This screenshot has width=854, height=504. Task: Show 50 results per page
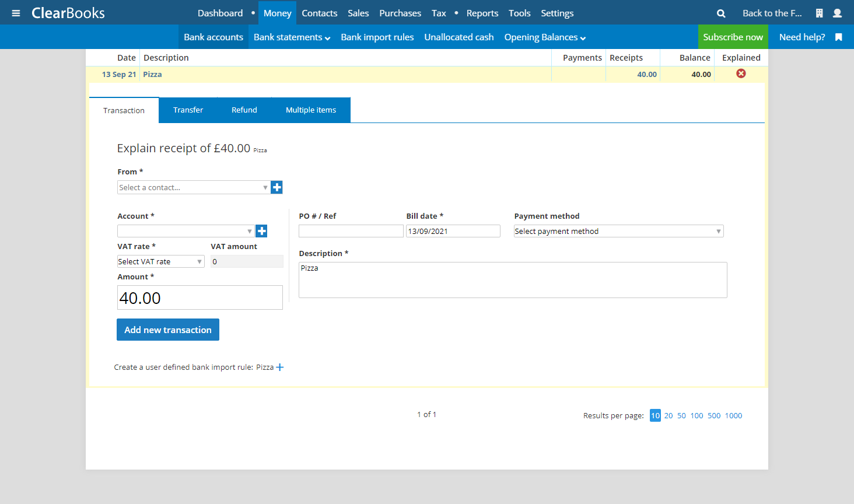(681, 415)
